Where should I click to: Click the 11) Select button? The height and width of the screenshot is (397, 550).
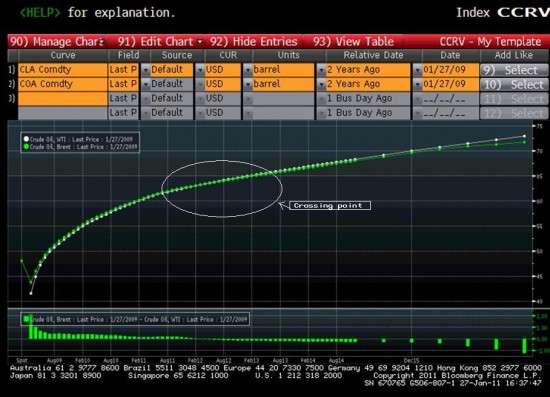[x=514, y=99]
